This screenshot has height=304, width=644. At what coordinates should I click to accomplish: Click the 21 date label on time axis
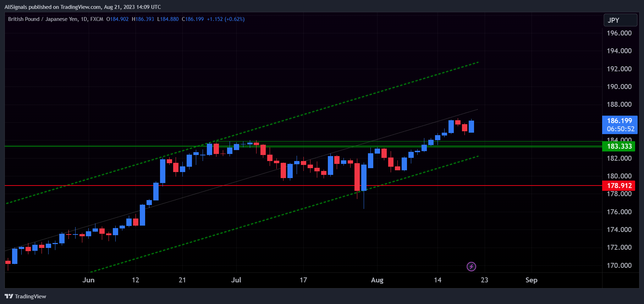point(182,280)
